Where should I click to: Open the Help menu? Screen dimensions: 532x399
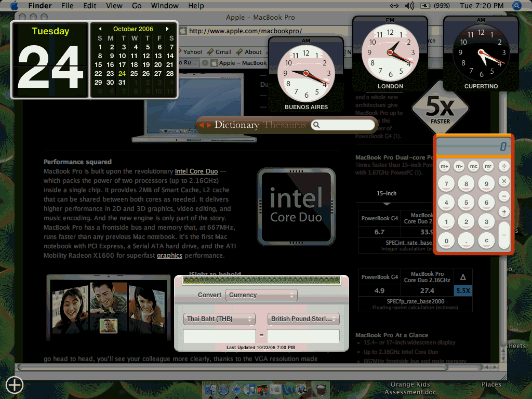pyautogui.click(x=196, y=5)
